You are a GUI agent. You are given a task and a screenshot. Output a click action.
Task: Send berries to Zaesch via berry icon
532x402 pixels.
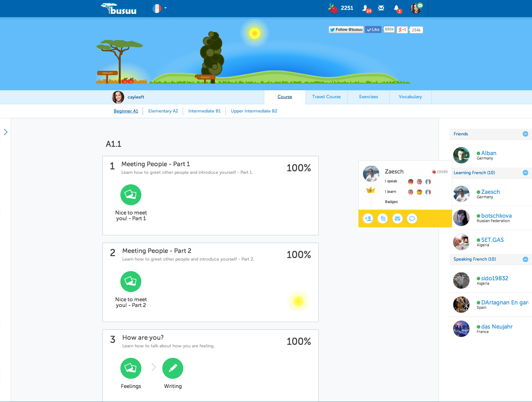point(382,218)
